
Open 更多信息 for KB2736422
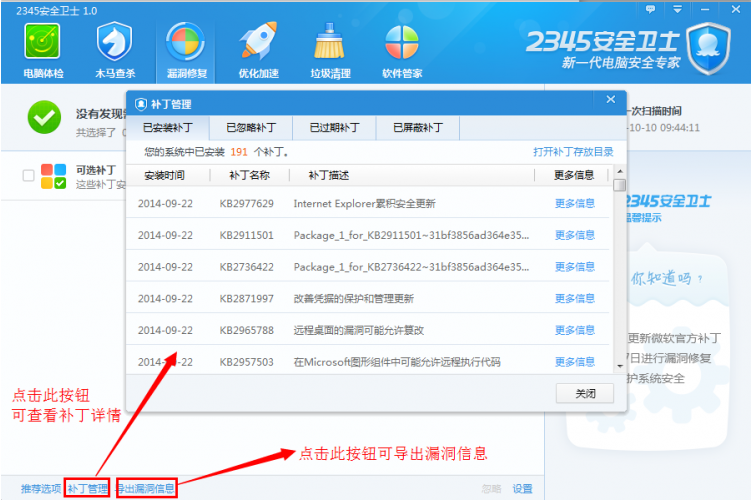click(x=575, y=267)
